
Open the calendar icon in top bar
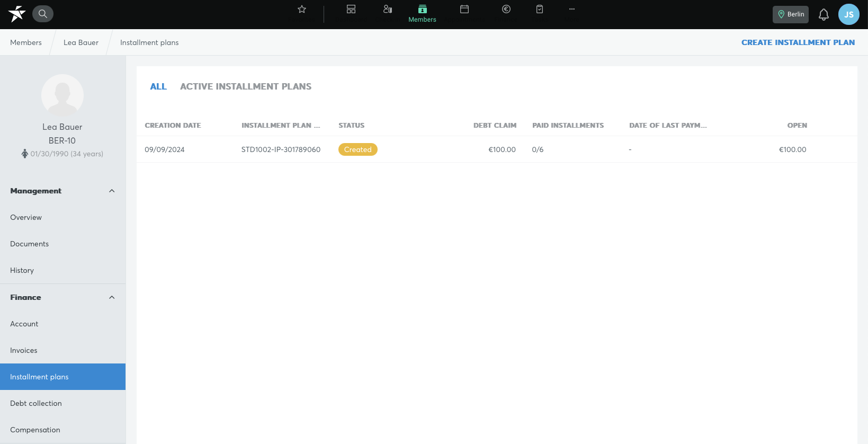click(x=464, y=9)
